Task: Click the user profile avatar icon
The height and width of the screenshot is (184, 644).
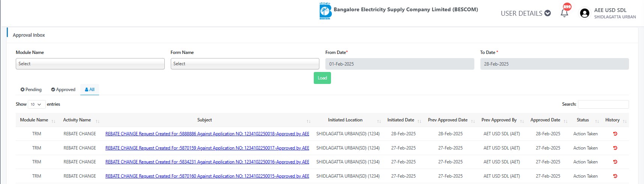Action: tap(584, 13)
